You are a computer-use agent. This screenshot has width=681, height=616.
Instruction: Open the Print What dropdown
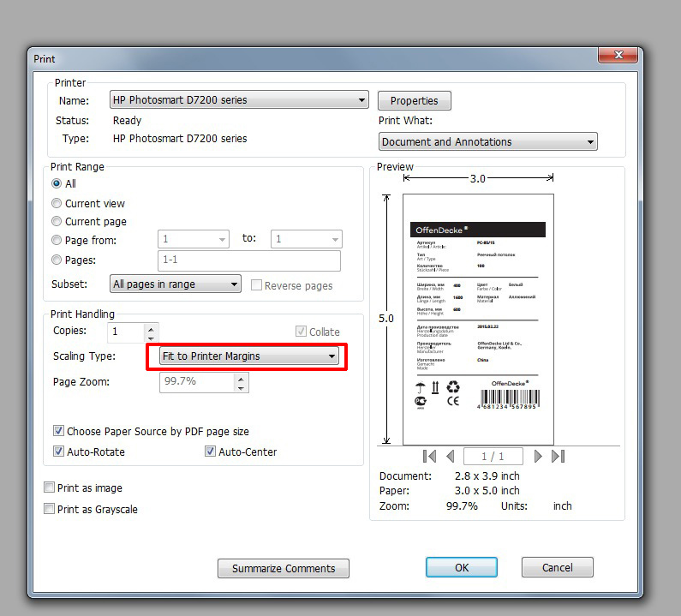(487, 142)
